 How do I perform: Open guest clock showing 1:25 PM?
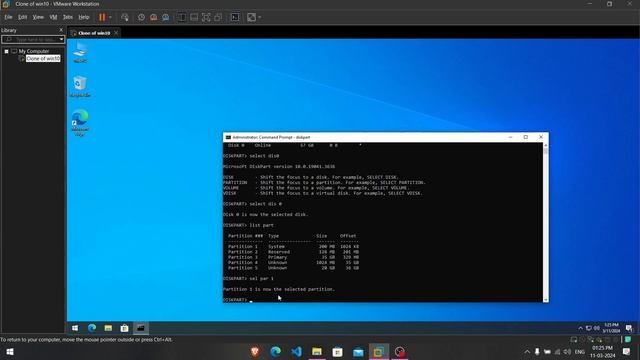pos(611,328)
